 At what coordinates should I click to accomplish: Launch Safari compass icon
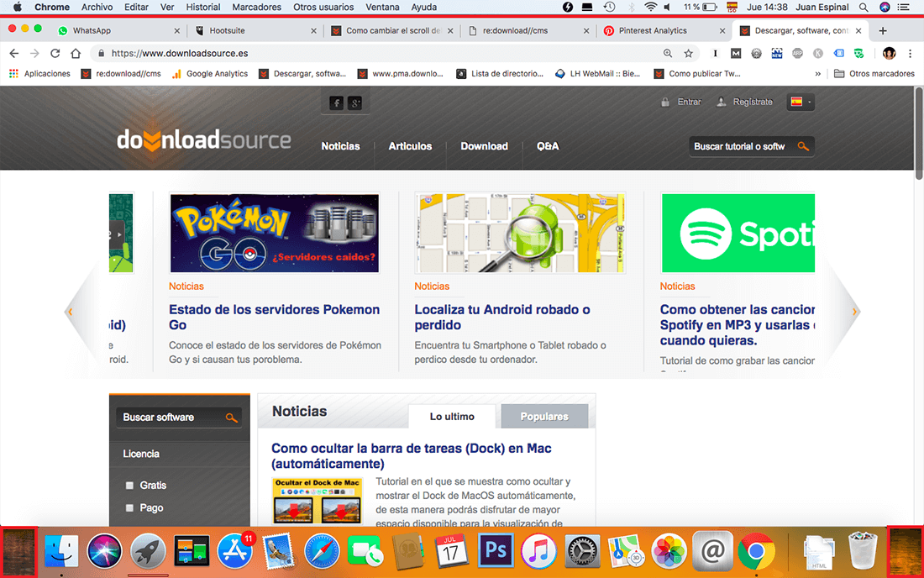tap(322, 551)
